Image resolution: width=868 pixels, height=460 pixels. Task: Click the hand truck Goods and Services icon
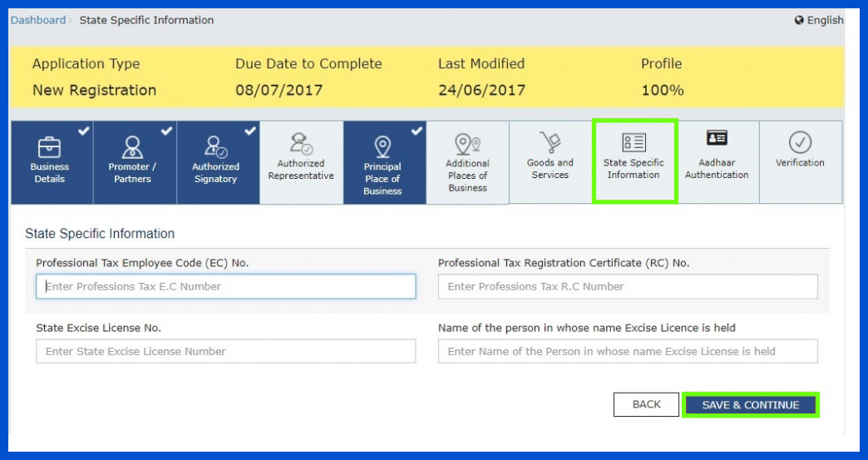[x=550, y=143]
